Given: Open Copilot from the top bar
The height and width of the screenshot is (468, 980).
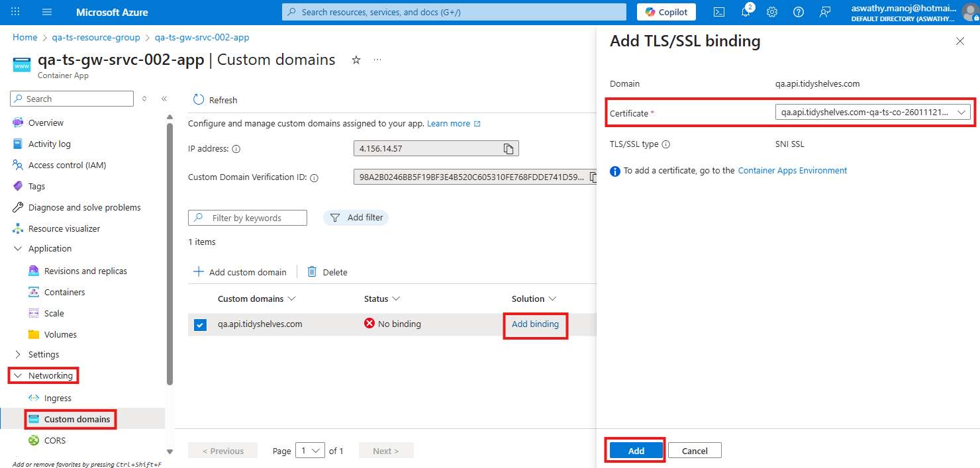Looking at the screenshot, I should [x=667, y=12].
